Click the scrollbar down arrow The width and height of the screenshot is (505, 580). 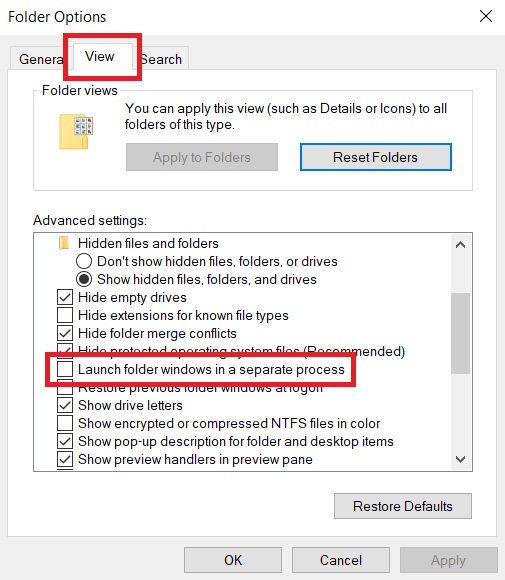tap(460, 459)
